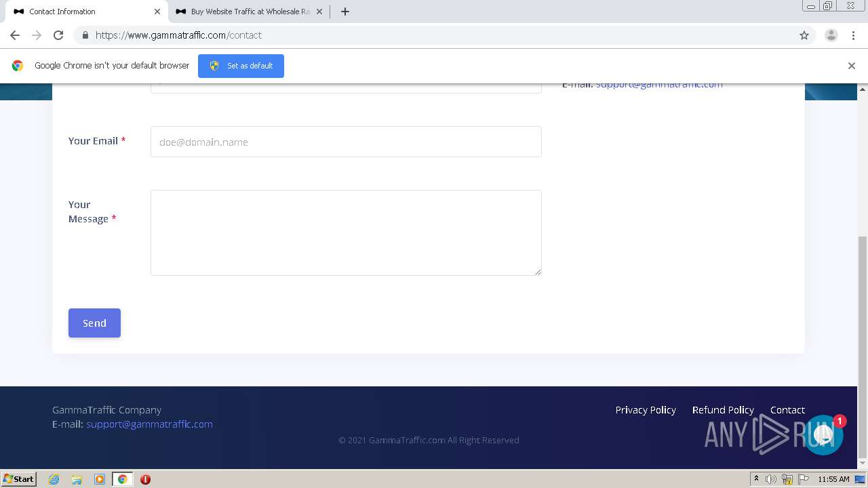Image resolution: width=868 pixels, height=488 pixels.
Task: Click the message box resize handle corner
Action: (538, 272)
